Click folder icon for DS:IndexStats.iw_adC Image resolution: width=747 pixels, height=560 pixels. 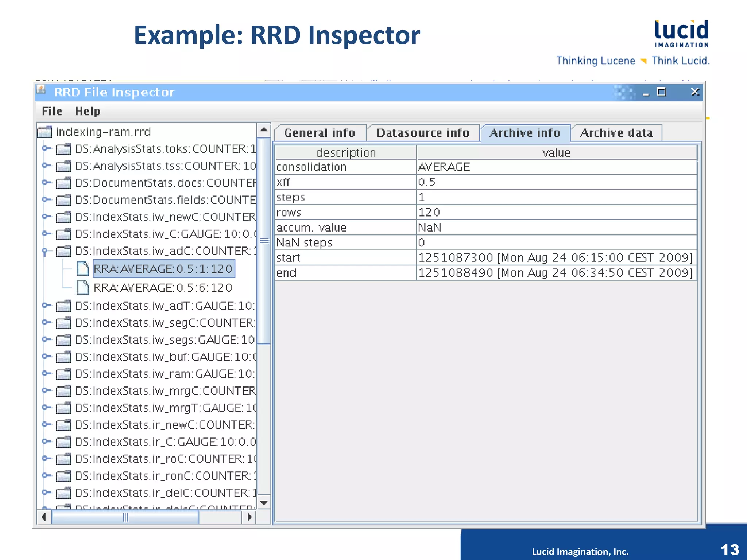click(63, 251)
